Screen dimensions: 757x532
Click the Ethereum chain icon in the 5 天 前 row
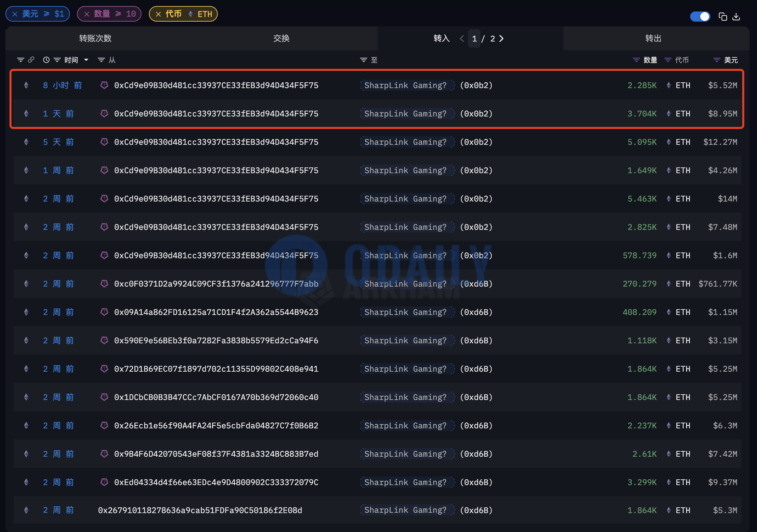pyautogui.click(x=26, y=142)
